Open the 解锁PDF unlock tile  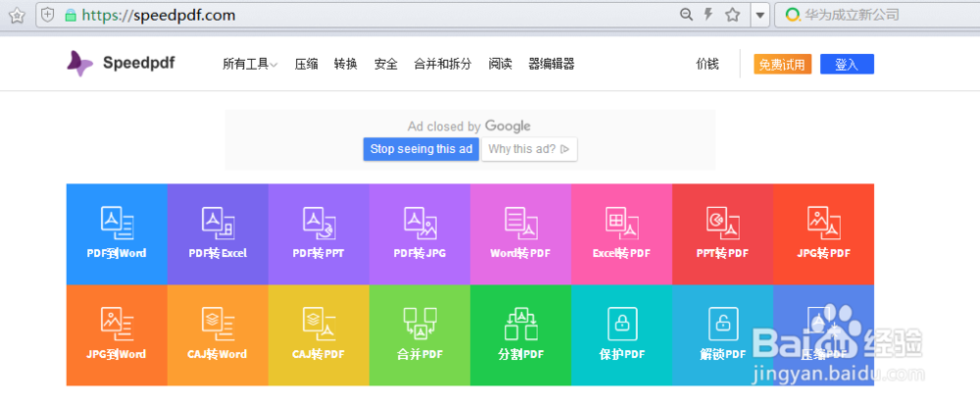tap(722, 335)
